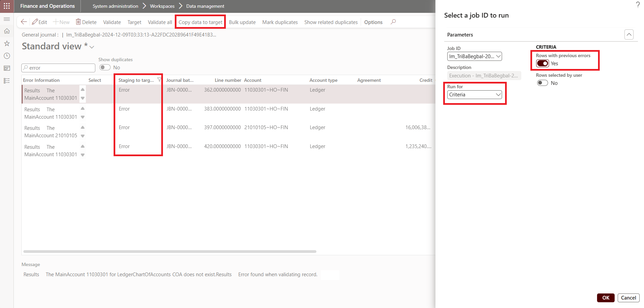This screenshot has height=308, width=644.
Task: Open the Run for Criteria dropdown
Action: (x=474, y=95)
